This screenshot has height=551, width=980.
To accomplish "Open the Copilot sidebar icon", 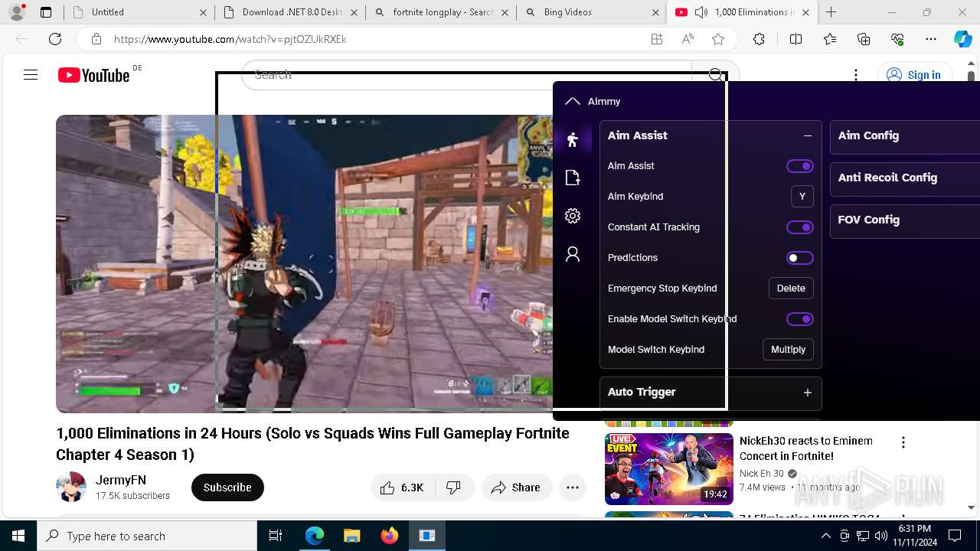I will [x=962, y=39].
